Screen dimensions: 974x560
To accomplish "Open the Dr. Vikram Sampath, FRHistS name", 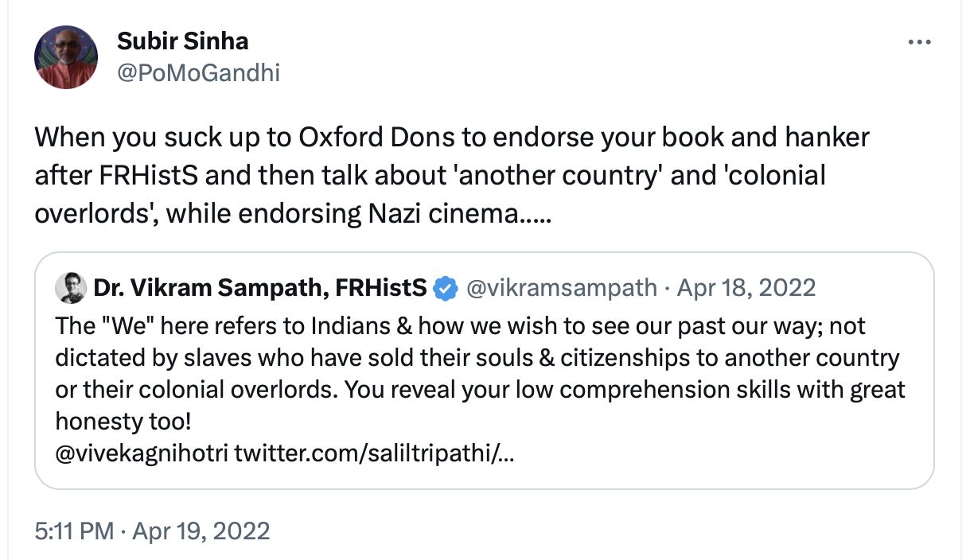I will pyautogui.click(x=260, y=288).
